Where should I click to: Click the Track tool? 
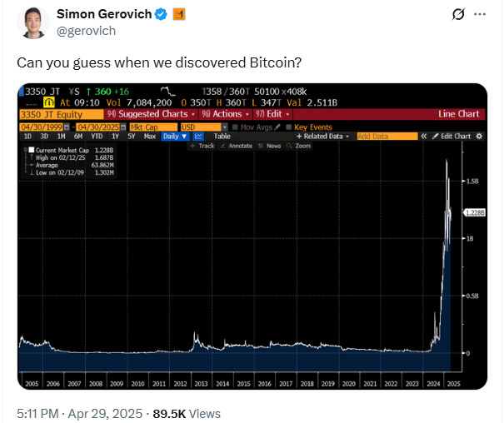[x=202, y=146]
